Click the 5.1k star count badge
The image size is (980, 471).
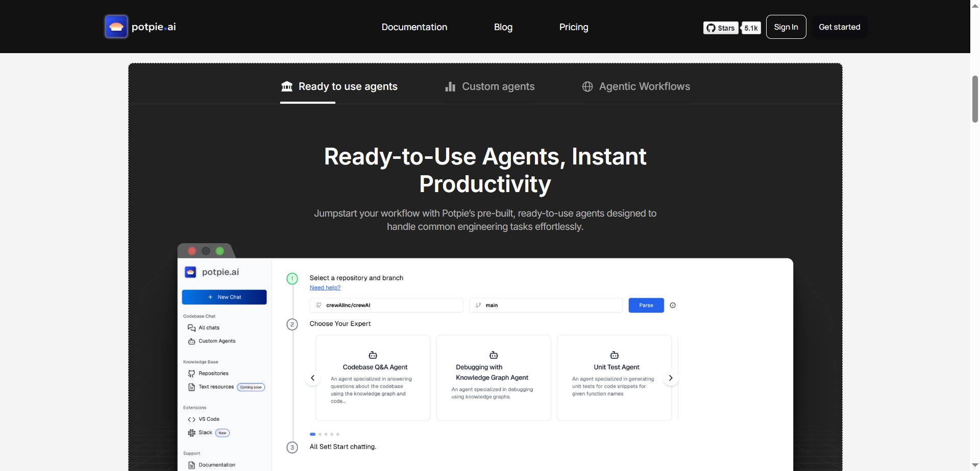[751, 28]
